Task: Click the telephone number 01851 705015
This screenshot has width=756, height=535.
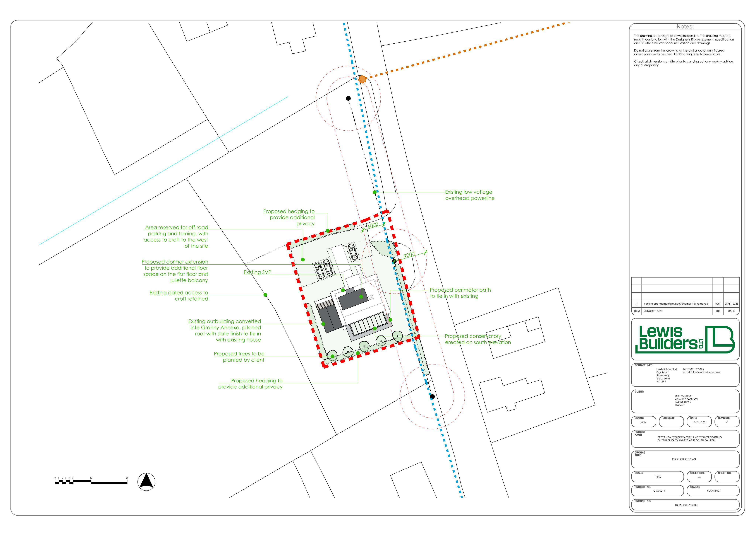Action: pyautogui.click(x=693, y=369)
